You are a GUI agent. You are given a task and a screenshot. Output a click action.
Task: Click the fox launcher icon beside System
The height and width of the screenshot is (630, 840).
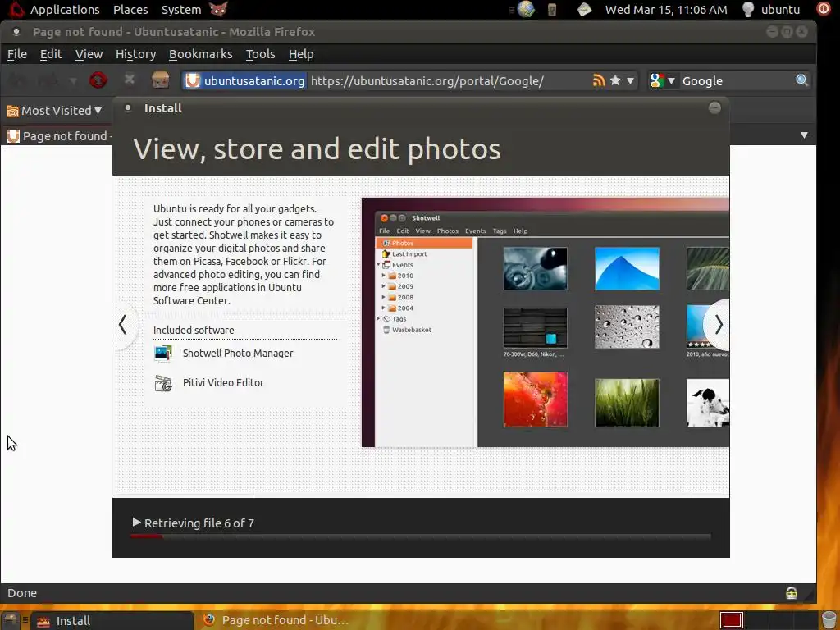218,9
